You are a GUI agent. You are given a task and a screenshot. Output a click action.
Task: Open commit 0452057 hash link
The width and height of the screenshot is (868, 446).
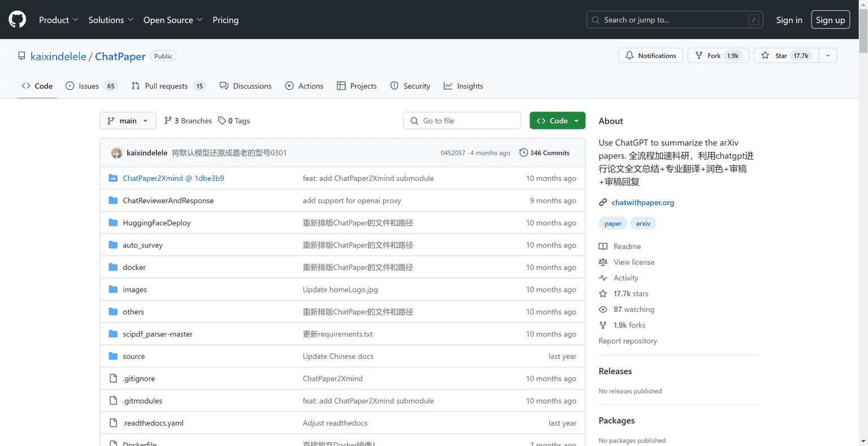(x=453, y=153)
